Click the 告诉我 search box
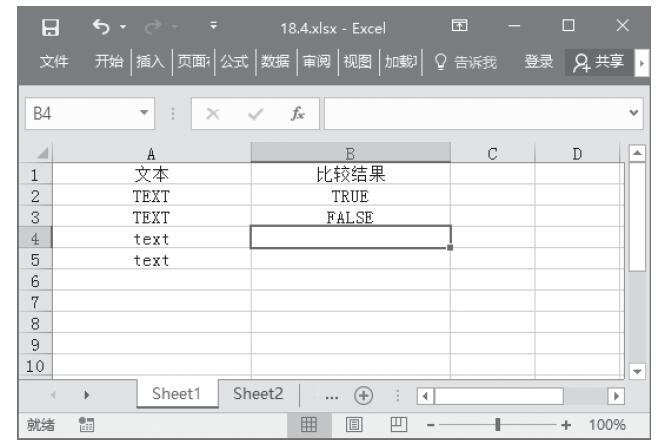Screen dimensions: 658x445 [x=468, y=63]
